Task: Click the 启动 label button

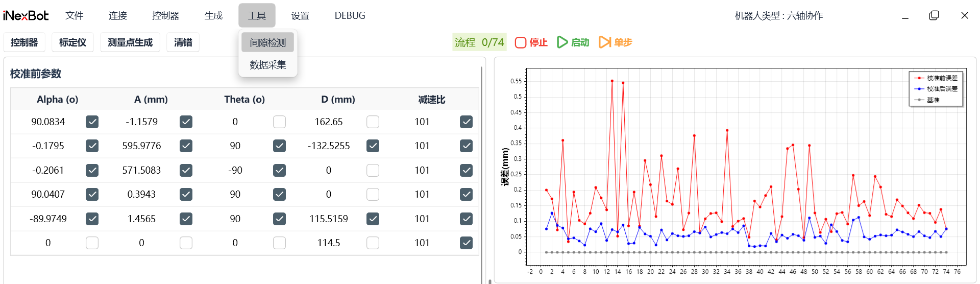Action: (580, 42)
